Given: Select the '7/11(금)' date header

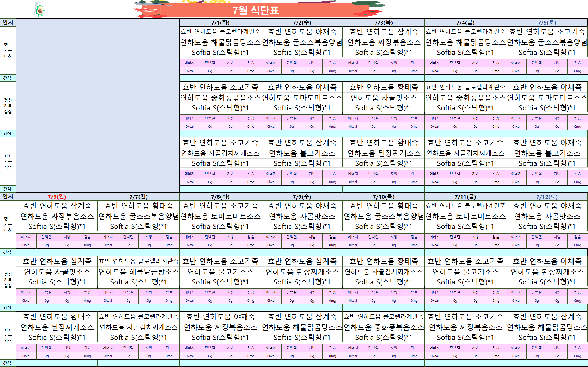Looking at the screenshot, I should 465,197.
